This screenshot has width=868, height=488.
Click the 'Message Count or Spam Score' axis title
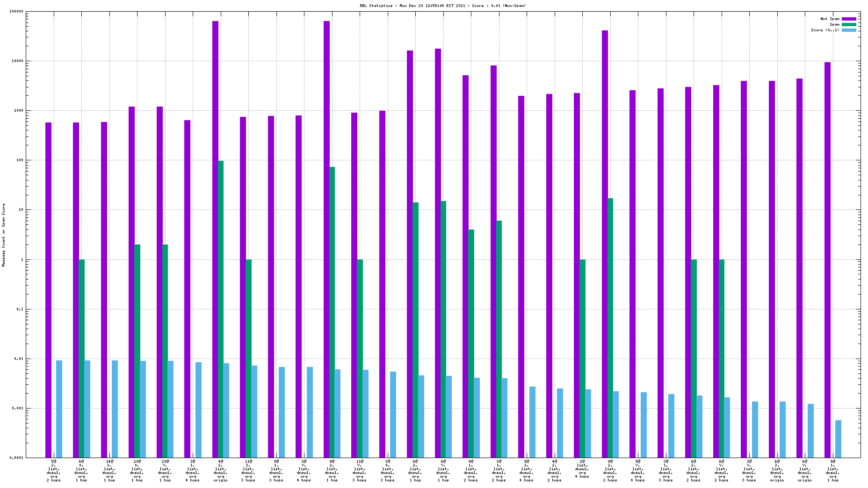[x=4, y=235]
